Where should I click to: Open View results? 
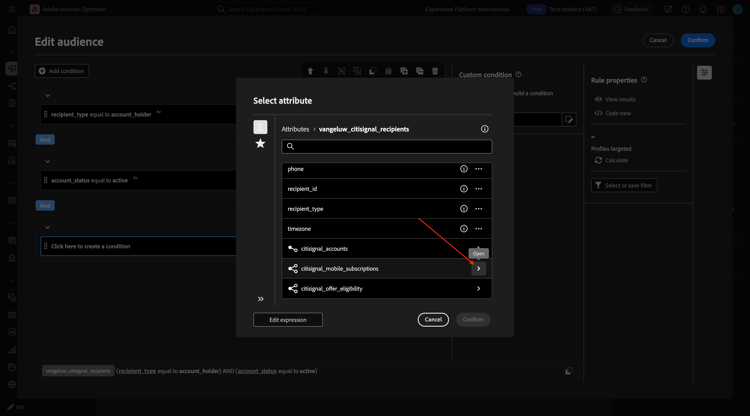(x=615, y=99)
